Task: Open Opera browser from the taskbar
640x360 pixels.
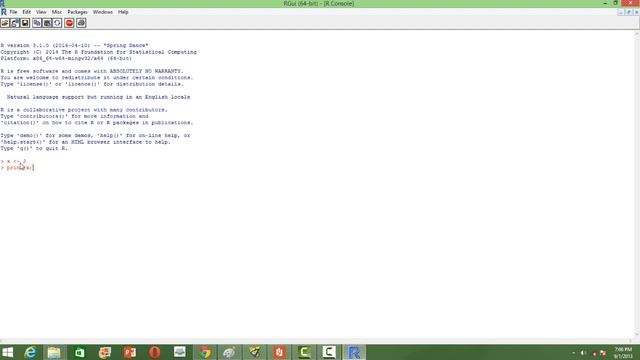Action: click(x=155, y=352)
